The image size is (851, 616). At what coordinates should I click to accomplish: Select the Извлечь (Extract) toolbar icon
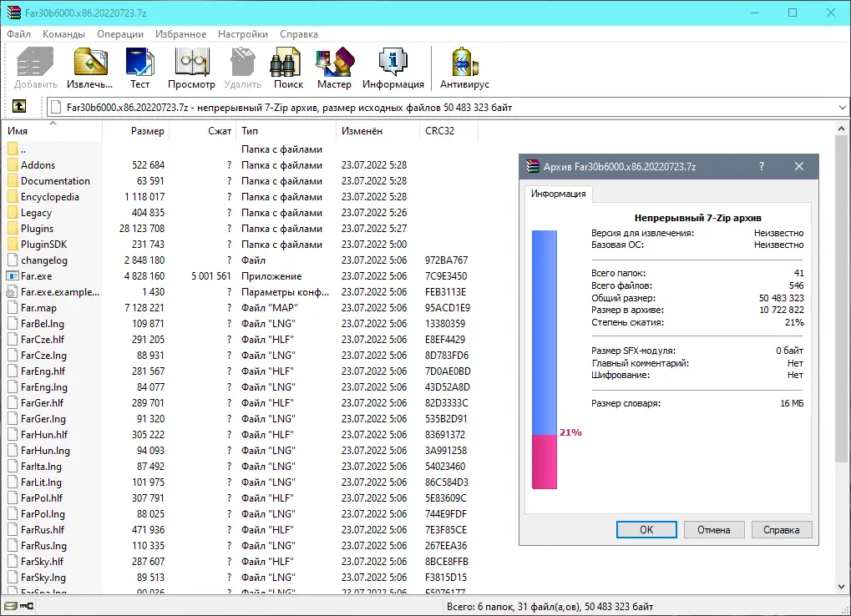coord(89,67)
